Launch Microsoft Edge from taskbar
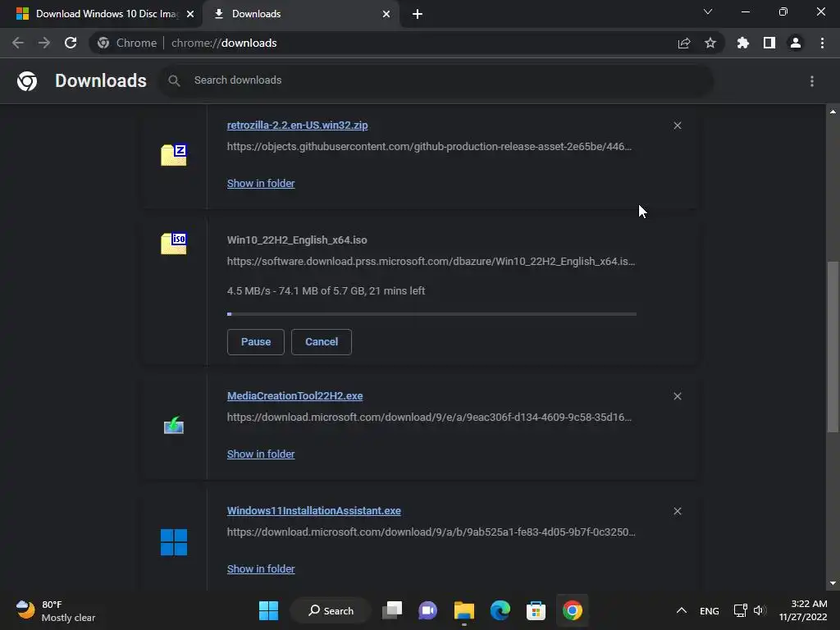 pyautogui.click(x=500, y=610)
